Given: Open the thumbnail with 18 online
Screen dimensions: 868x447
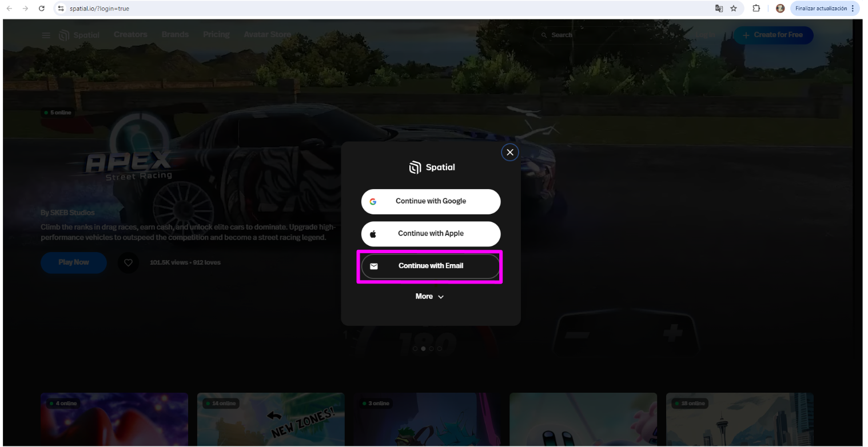Looking at the screenshot, I should point(740,420).
